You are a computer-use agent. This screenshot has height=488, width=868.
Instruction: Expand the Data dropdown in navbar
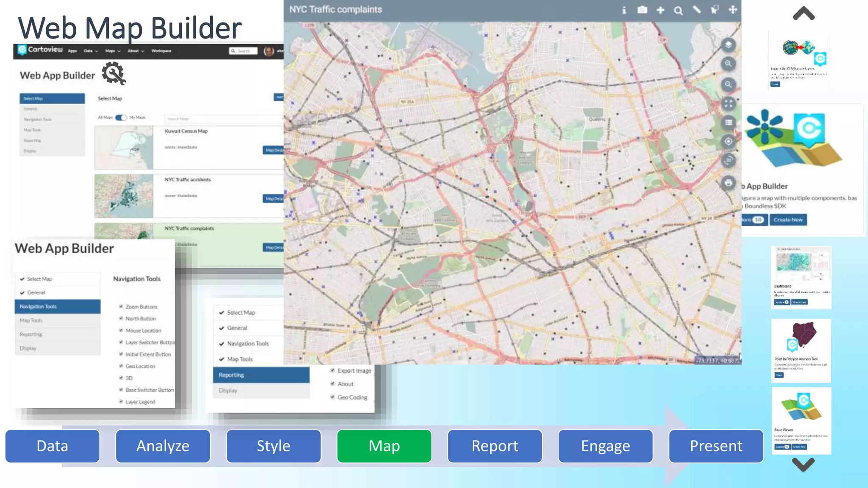coord(91,51)
